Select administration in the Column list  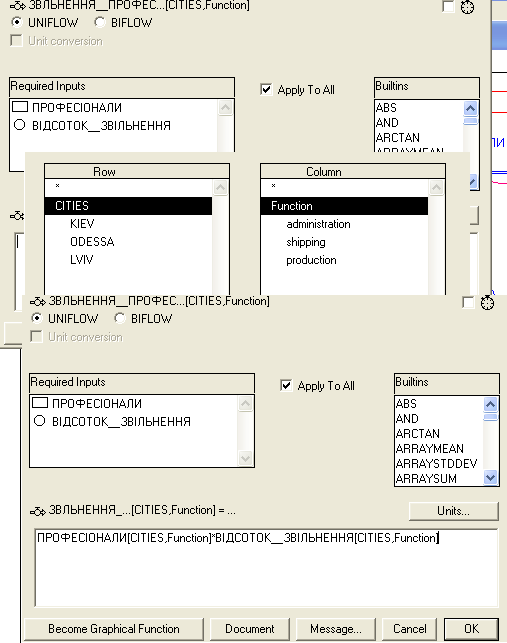click(x=318, y=224)
